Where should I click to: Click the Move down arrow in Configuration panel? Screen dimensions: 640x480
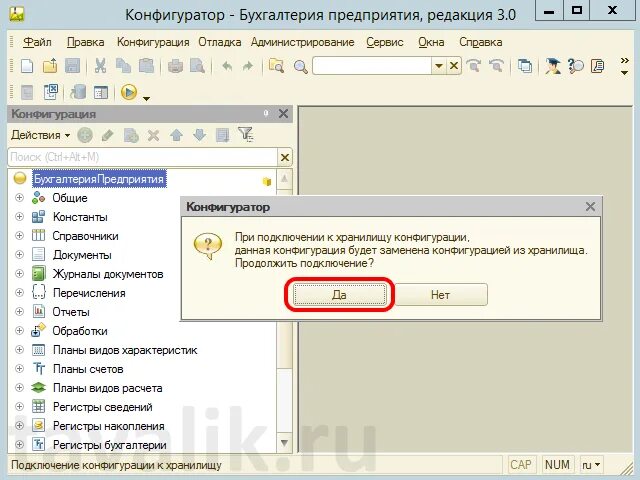pos(199,135)
